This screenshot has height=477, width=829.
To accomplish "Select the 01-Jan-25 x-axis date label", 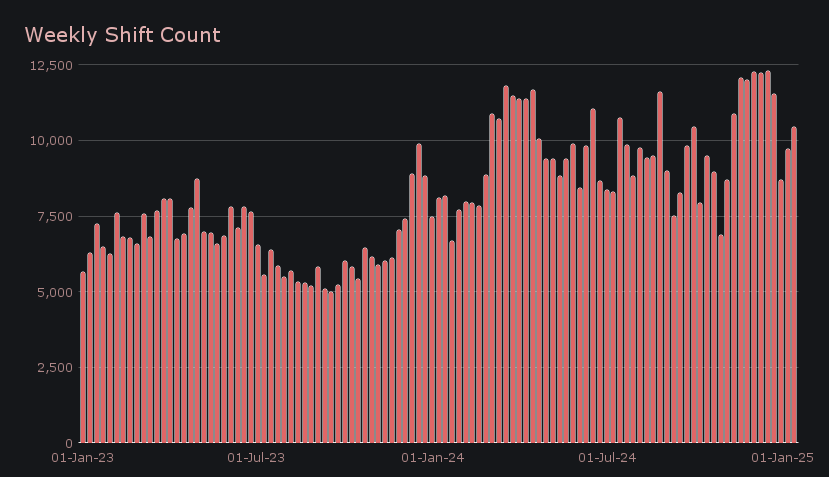I will pyautogui.click(x=783, y=458).
